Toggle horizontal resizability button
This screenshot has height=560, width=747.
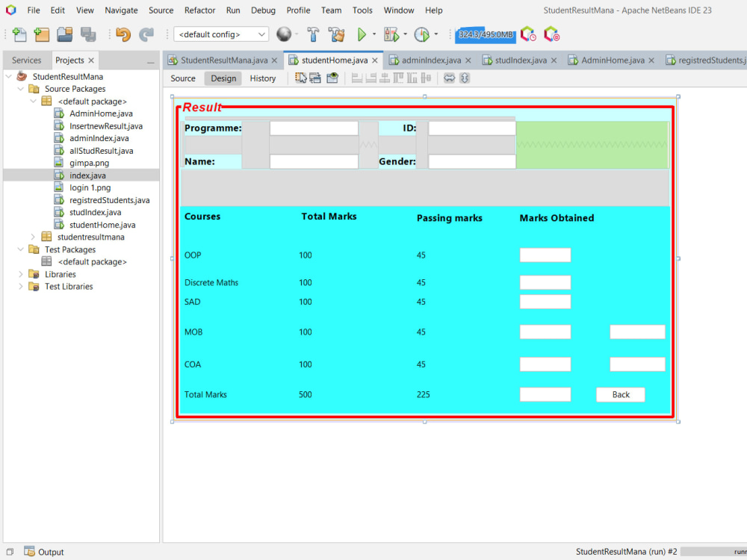449,78
